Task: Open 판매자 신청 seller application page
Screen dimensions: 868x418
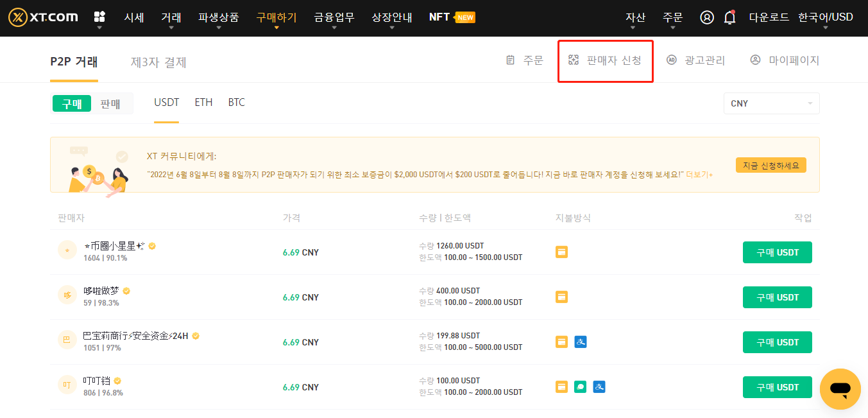Action: click(605, 60)
